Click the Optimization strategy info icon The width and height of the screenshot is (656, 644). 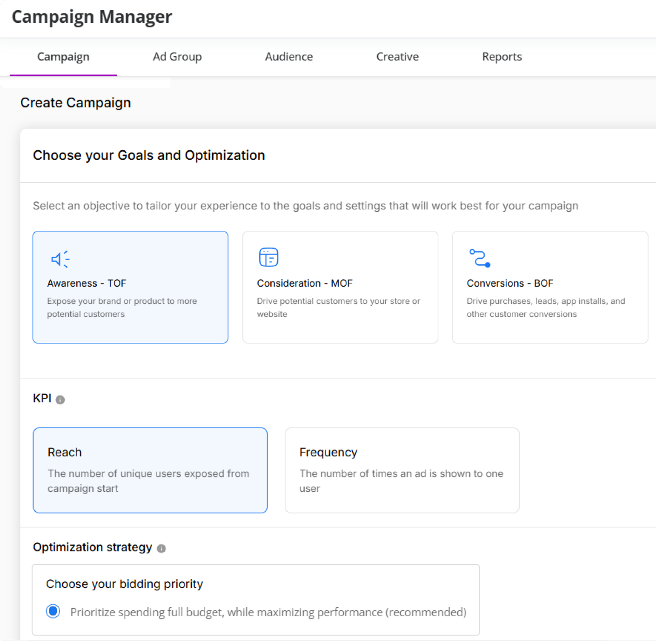point(161,549)
